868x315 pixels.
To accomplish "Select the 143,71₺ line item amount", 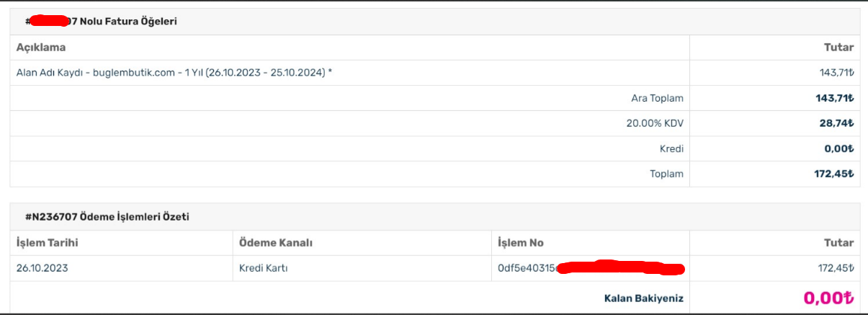I will pyautogui.click(x=836, y=73).
